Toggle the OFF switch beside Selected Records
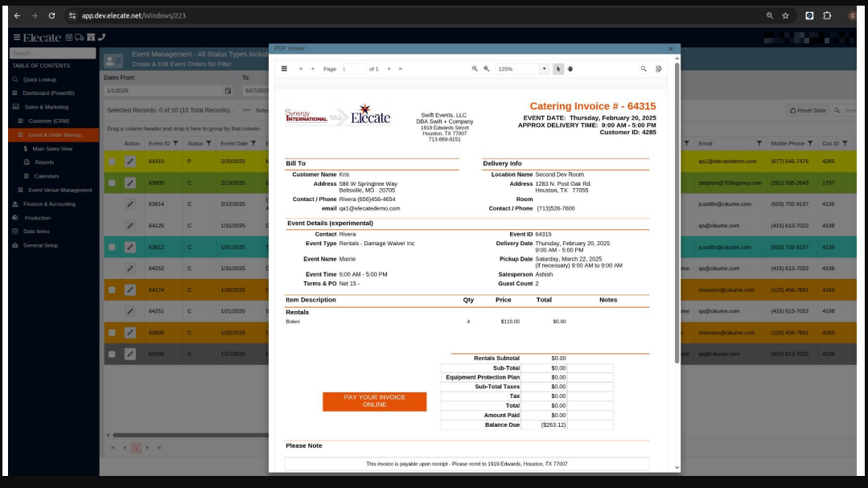Viewport: 868px width, 488px height. 246,110
